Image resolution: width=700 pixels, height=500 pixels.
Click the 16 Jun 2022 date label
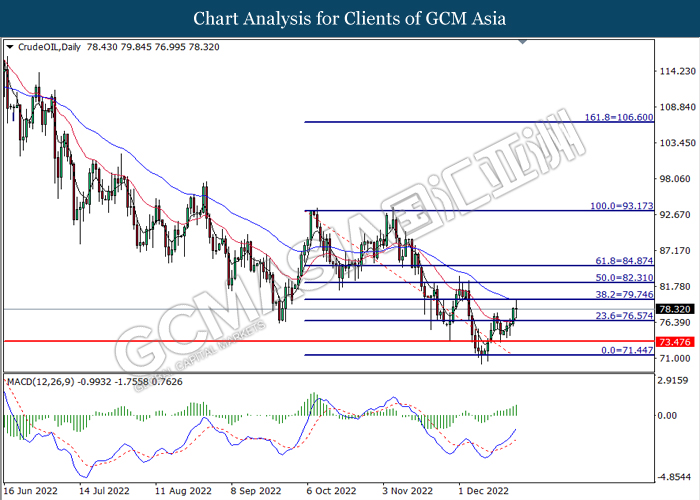pos(31,491)
